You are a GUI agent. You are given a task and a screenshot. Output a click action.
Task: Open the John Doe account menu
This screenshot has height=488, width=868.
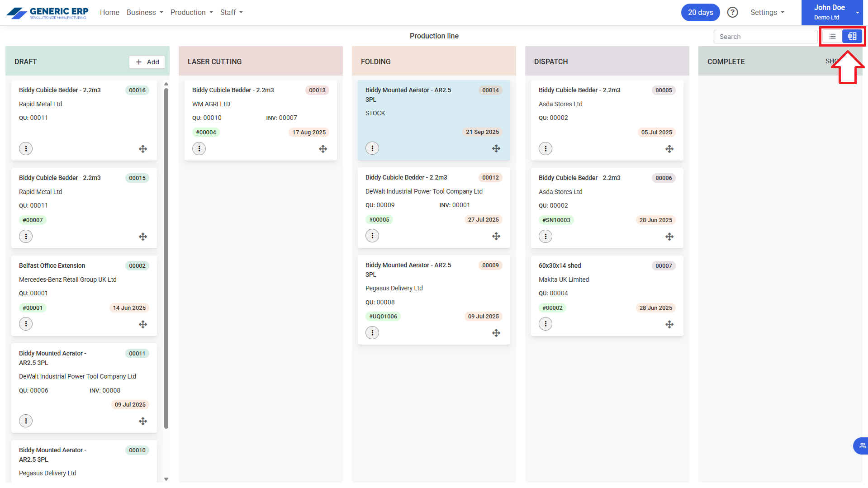(x=832, y=12)
